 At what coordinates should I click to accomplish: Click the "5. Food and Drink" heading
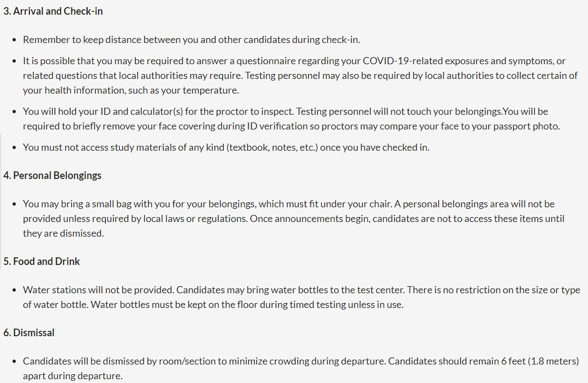pyautogui.click(x=41, y=261)
